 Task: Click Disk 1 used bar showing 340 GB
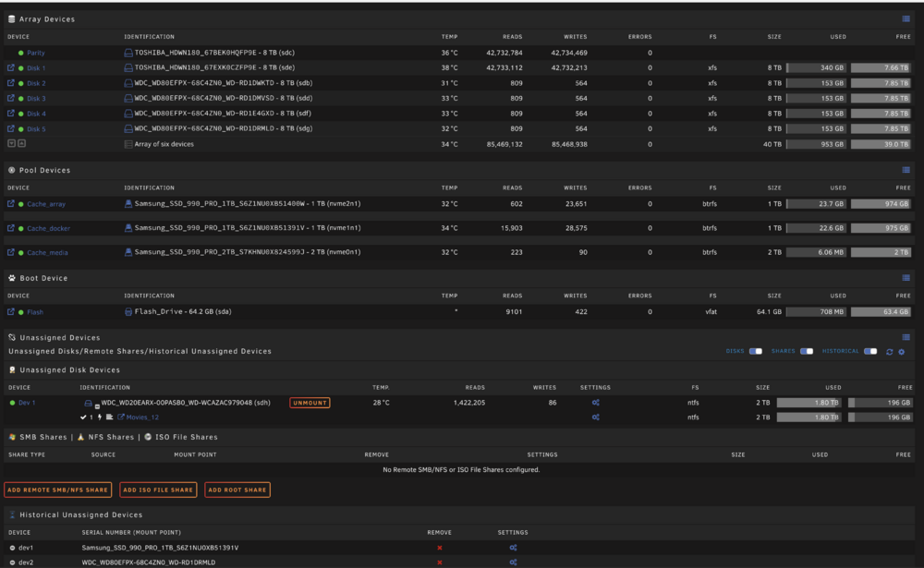[816, 67]
